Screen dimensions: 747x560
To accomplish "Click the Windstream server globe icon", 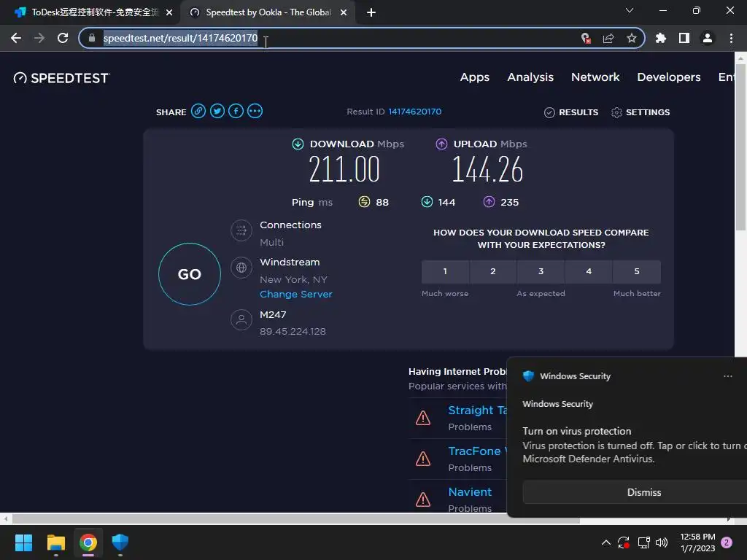I will coord(241,268).
